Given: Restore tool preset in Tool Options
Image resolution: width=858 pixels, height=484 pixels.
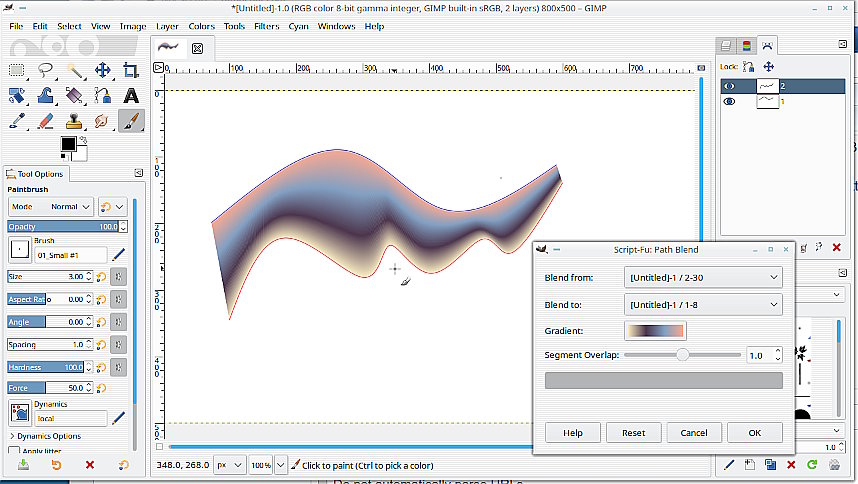Looking at the screenshot, I should pos(56,465).
